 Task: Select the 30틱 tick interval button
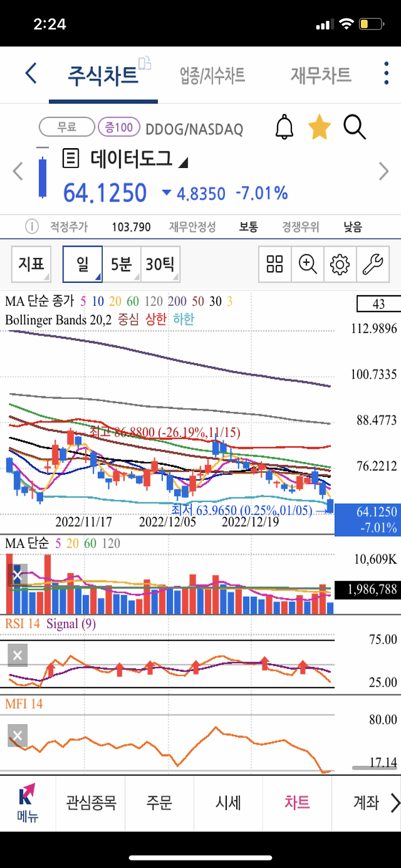160,264
